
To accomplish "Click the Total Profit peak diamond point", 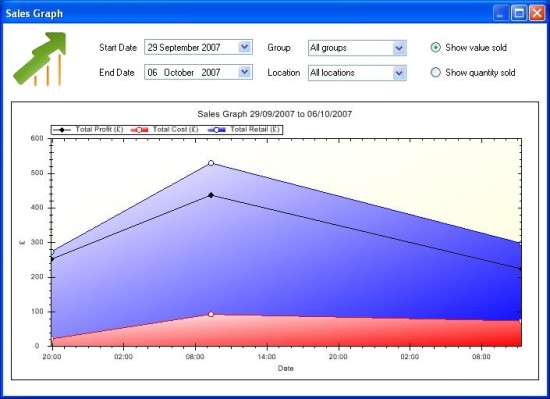I will click(x=211, y=195).
